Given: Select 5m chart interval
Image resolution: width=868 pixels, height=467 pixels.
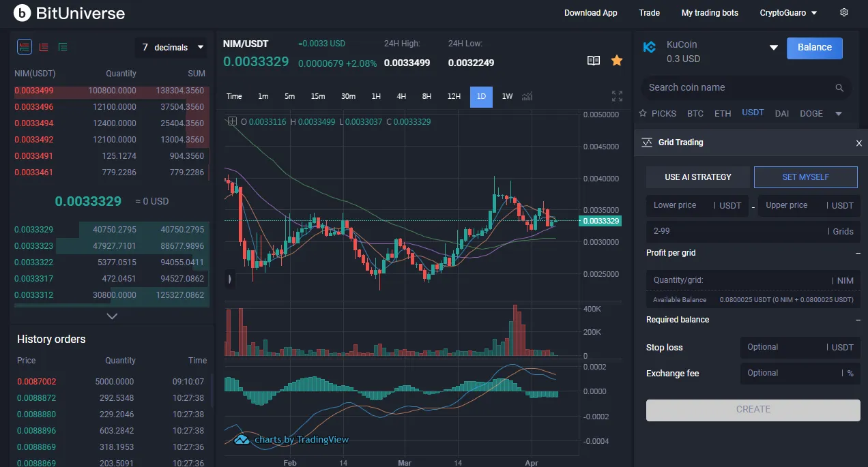Looking at the screenshot, I should [x=289, y=96].
